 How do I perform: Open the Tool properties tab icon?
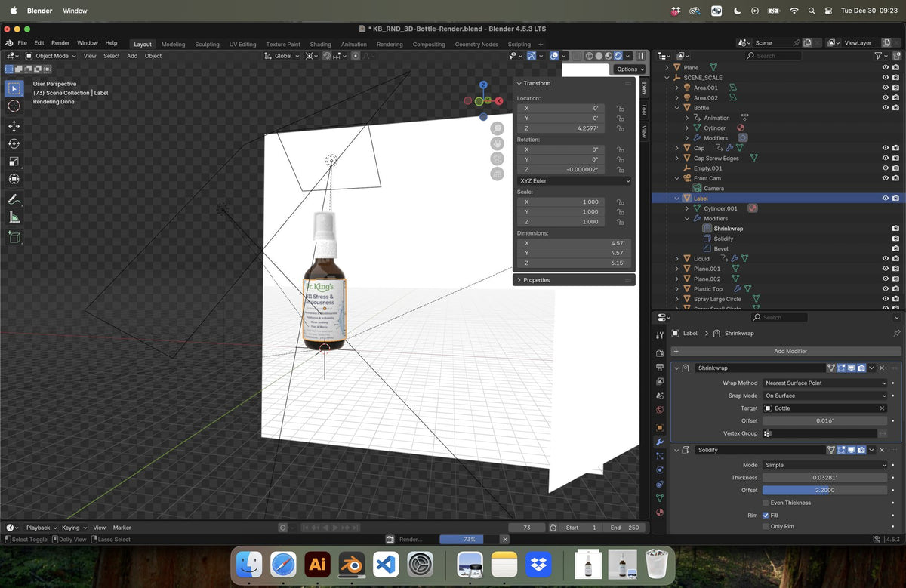coord(659,334)
